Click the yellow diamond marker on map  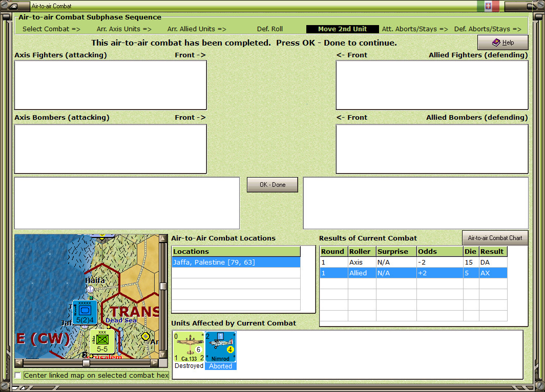pos(145,336)
